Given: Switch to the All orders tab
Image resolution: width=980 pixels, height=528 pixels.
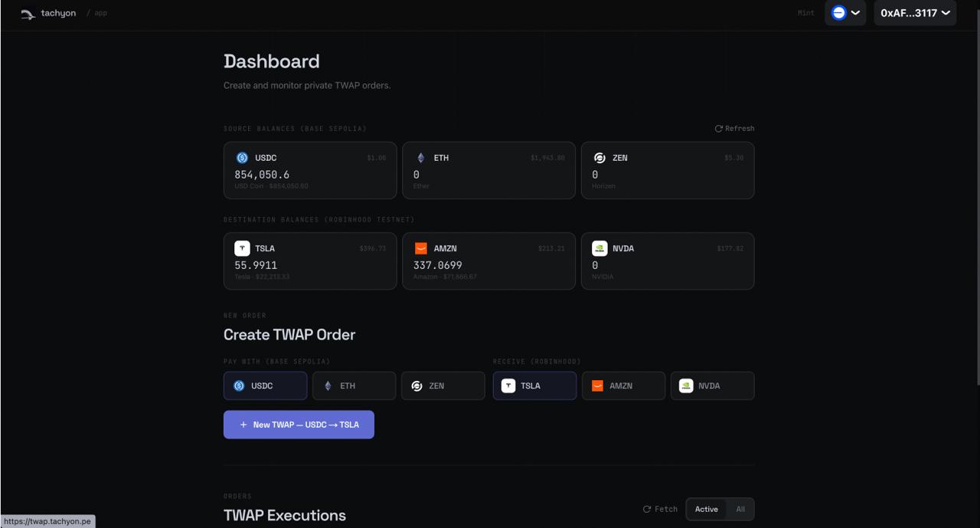Looking at the screenshot, I should (740, 509).
